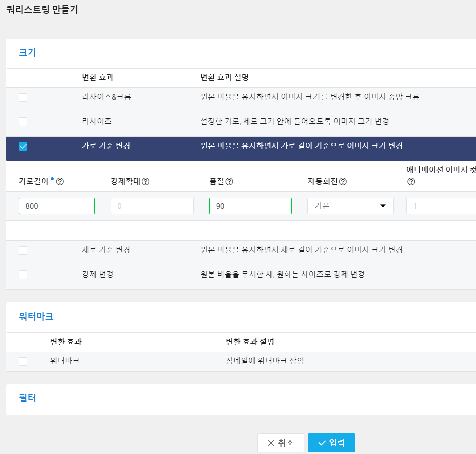Check the 강제 변경 option
The height and width of the screenshot is (454, 476).
(x=23, y=275)
